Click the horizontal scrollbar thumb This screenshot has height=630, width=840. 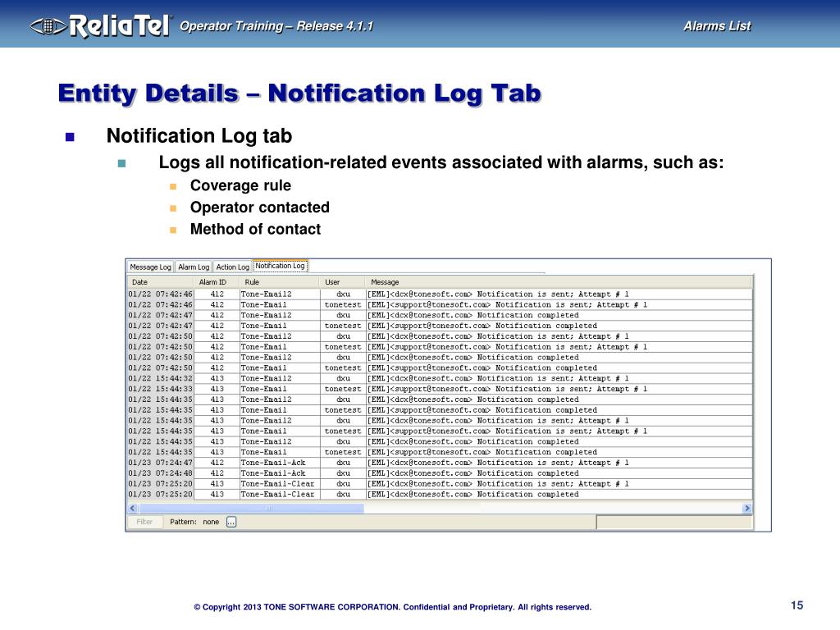click(251, 508)
